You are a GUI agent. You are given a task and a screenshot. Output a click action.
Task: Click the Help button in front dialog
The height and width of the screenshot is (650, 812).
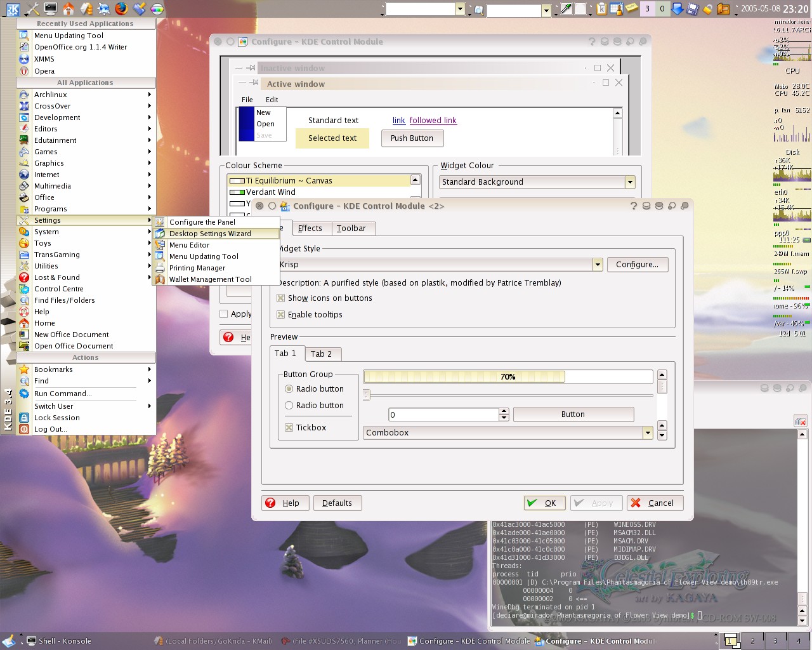[x=285, y=503]
